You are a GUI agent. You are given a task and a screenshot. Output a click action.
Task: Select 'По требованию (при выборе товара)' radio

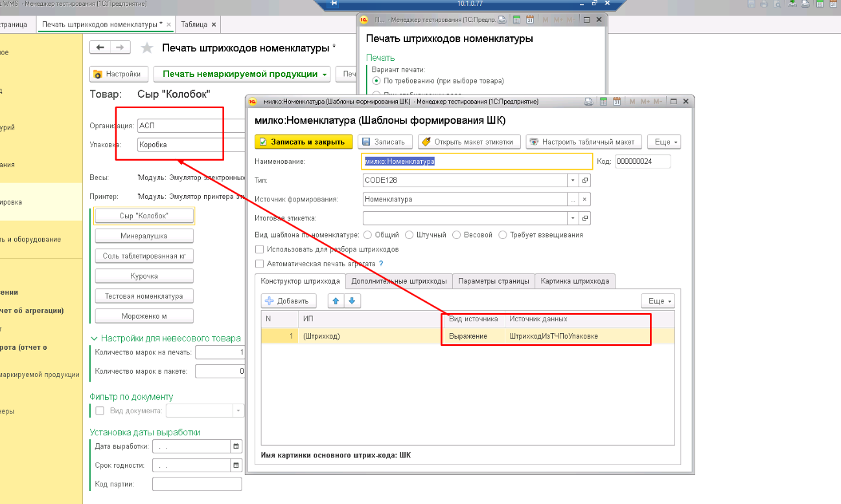point(376,81)
